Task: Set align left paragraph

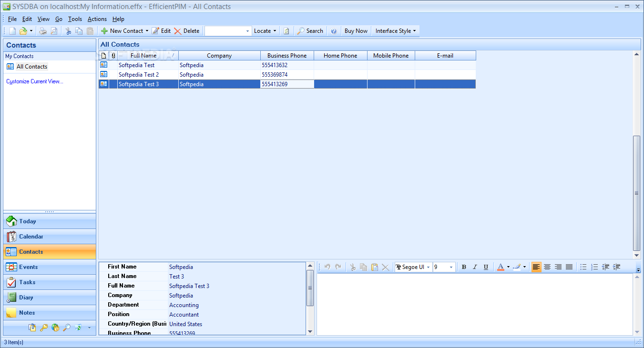Action: point(537,267)
